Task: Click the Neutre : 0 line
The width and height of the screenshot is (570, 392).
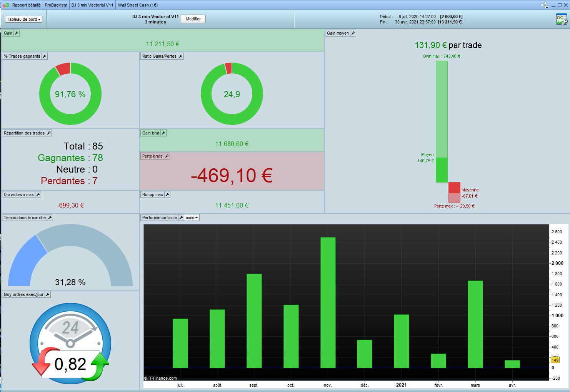Action: [x=77, y=169]
